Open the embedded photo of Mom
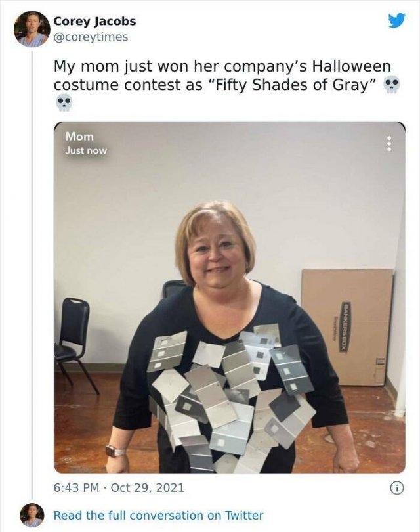Screen dimensions: 420x532 tap(230, 298)
